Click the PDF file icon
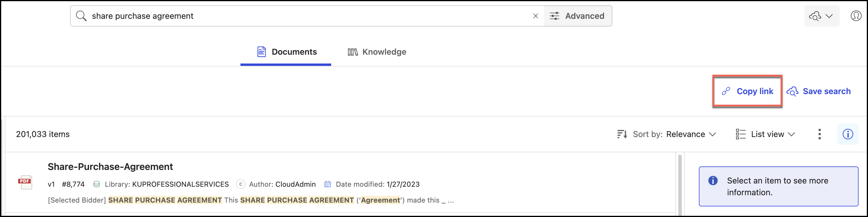This screenshot has width=868, height=217. [25, 182]
